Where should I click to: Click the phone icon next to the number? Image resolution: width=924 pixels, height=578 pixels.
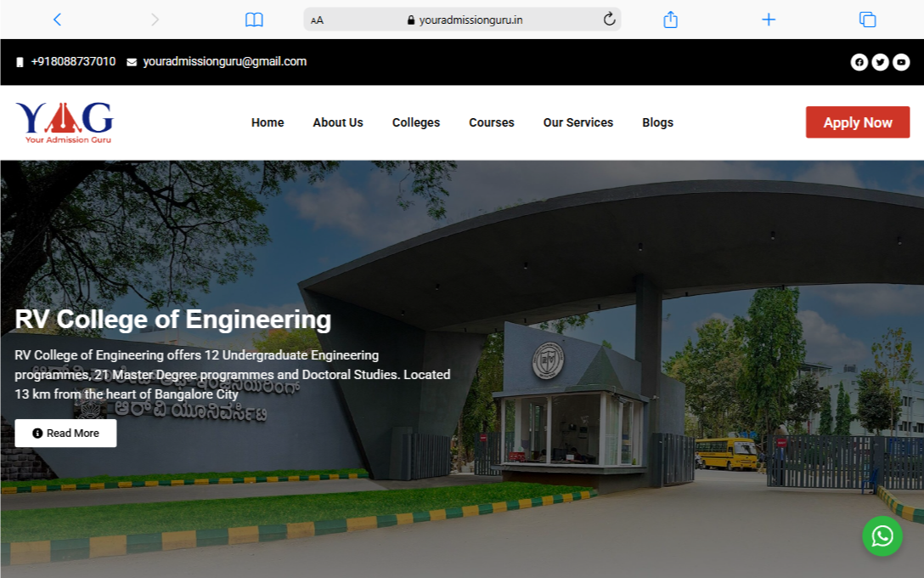20,61
